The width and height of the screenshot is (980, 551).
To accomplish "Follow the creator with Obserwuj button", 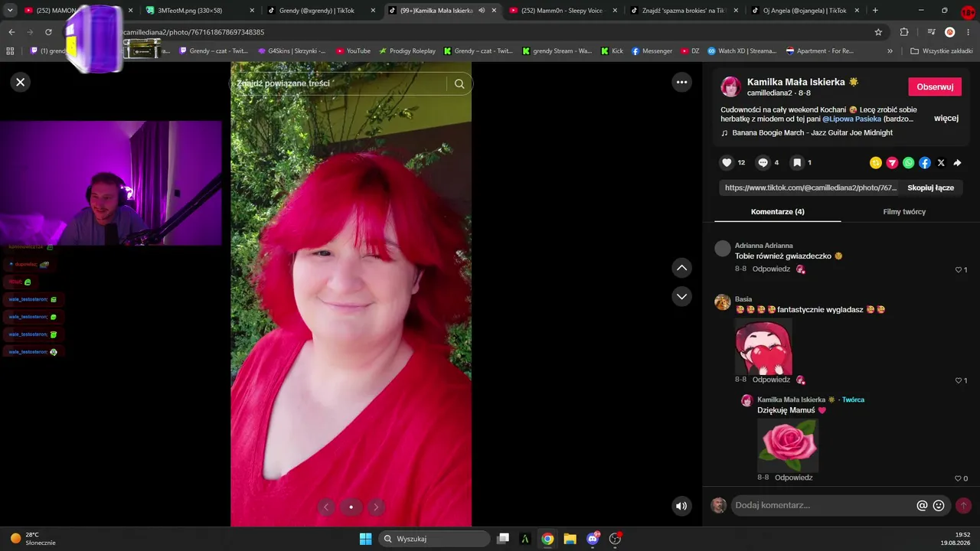I will click(935, 86).
